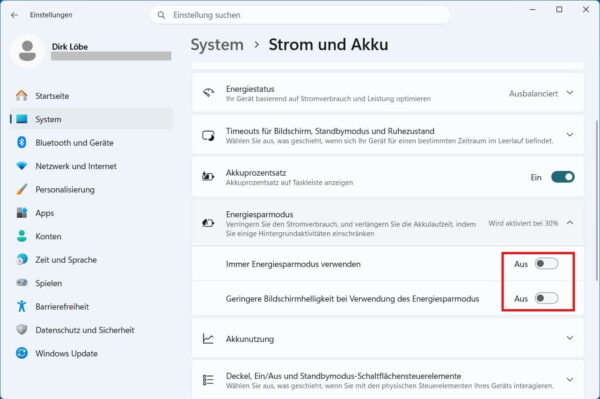Open Netzwerk und Internet settings

(91, 166)
